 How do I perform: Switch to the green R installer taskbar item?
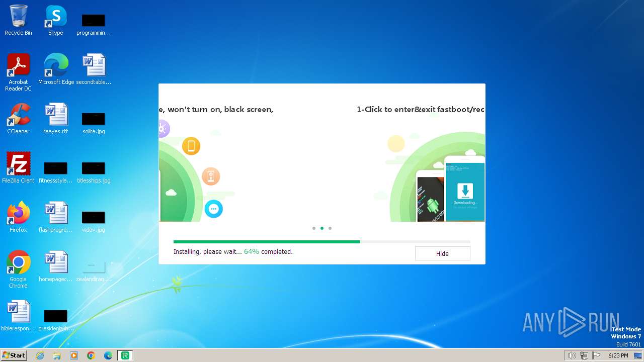coord(125,355)
